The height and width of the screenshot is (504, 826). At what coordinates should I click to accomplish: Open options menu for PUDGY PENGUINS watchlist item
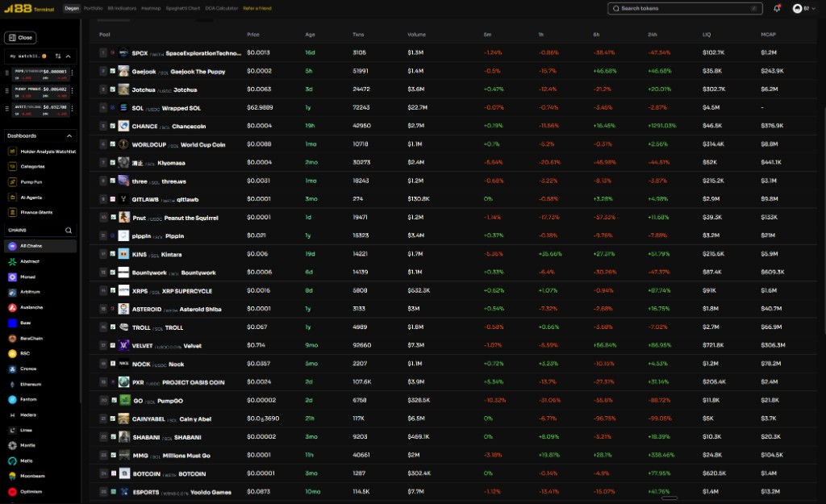(72, 90)
